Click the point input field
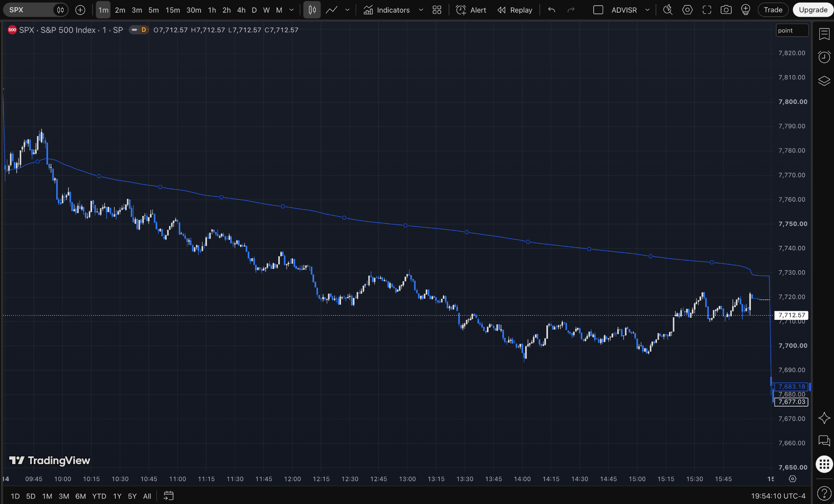This screenshot has width=834, height=504. pyautogui.click(x=792, y=30)
